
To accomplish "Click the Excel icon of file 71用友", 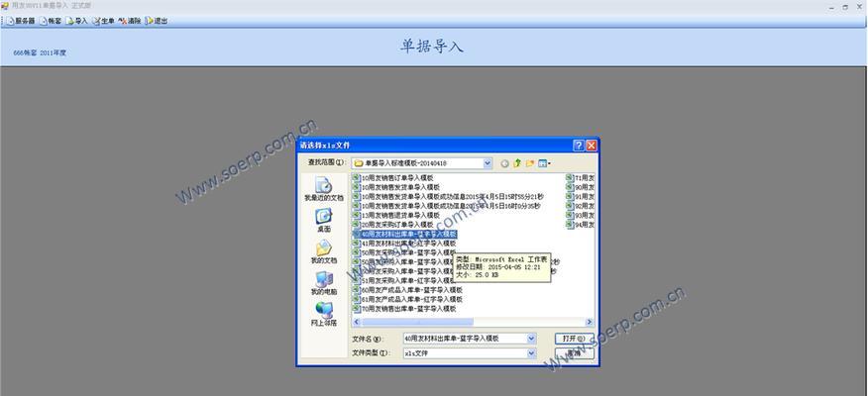I will [x=570, y=178].
